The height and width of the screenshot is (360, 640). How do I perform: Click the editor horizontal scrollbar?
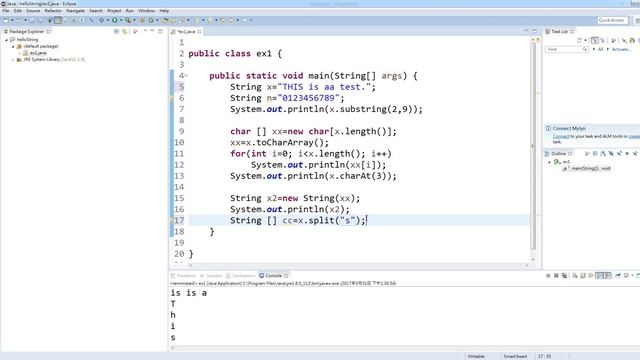(x=358, y=265)
